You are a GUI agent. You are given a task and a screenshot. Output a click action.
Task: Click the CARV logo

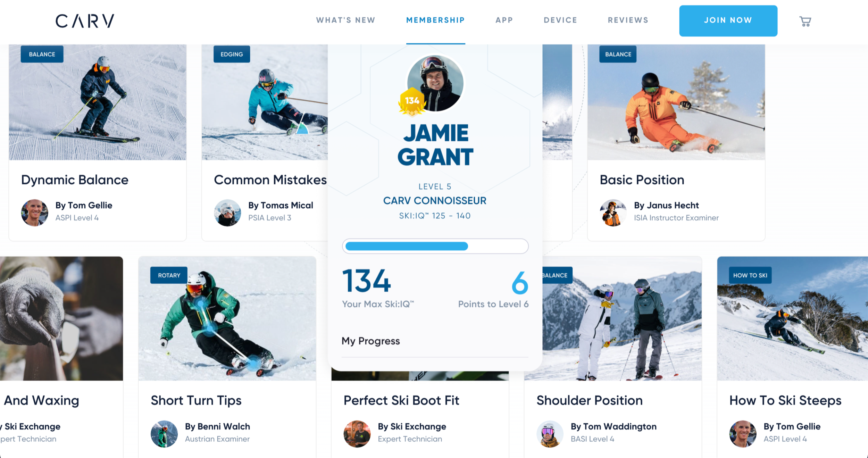85,21
